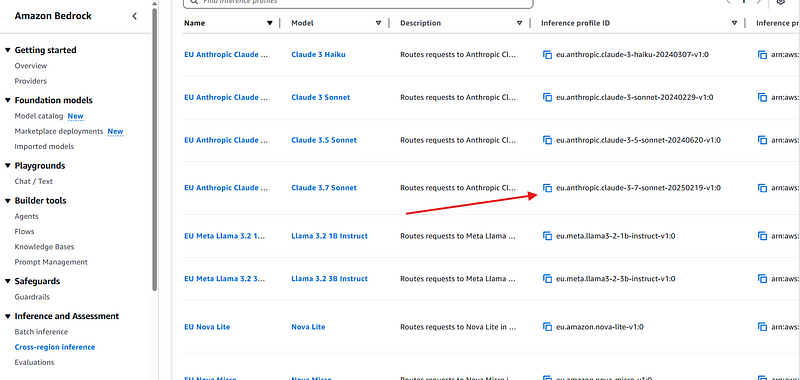This screenshot has height=380, width=800.
Task: Open Model catalog in the sidebar
Action: [x=39, y=116]
